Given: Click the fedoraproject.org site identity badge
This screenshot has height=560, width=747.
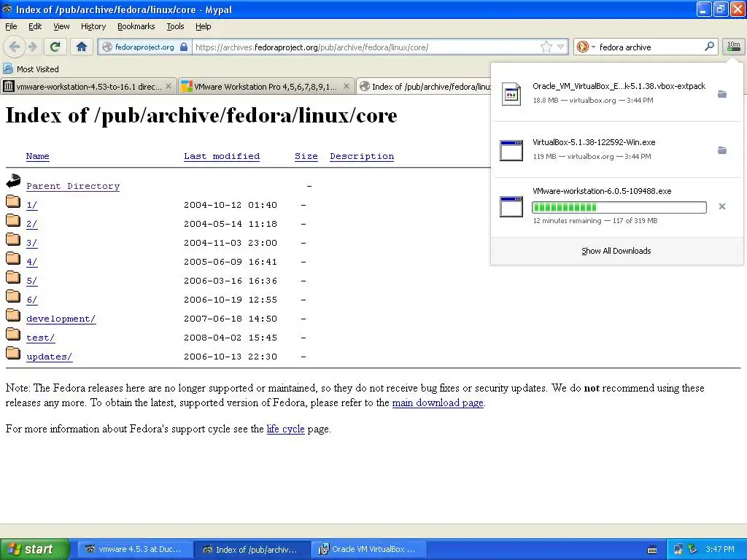Looking at the screenshot, I should tap(145, 47).
